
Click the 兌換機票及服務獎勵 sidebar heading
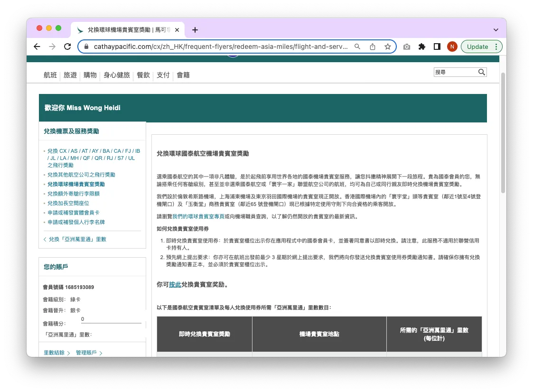coord(71,131)
